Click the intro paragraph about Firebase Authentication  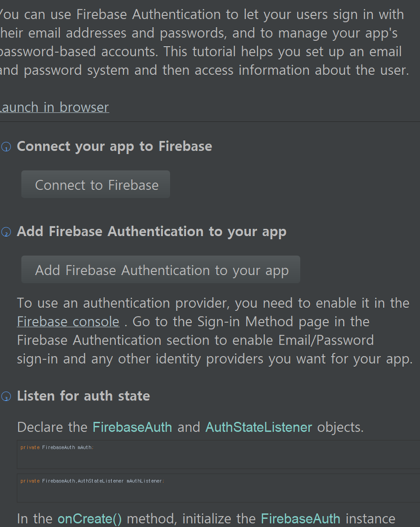[205, 43]
